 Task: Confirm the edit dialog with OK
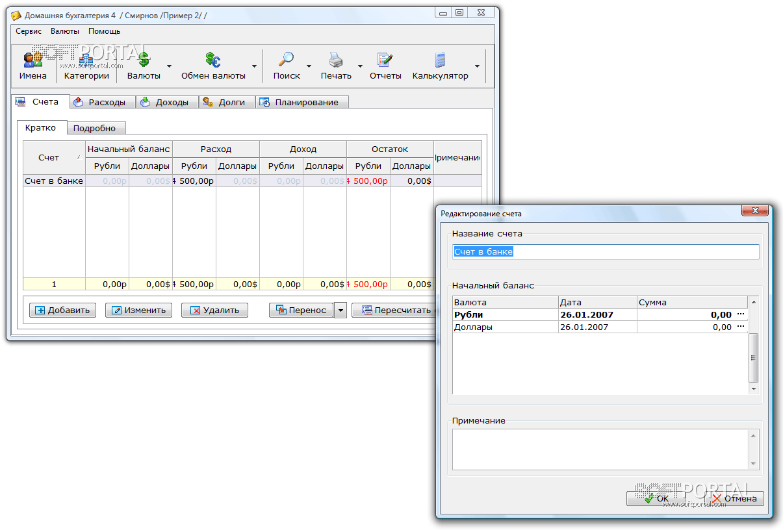658,498
